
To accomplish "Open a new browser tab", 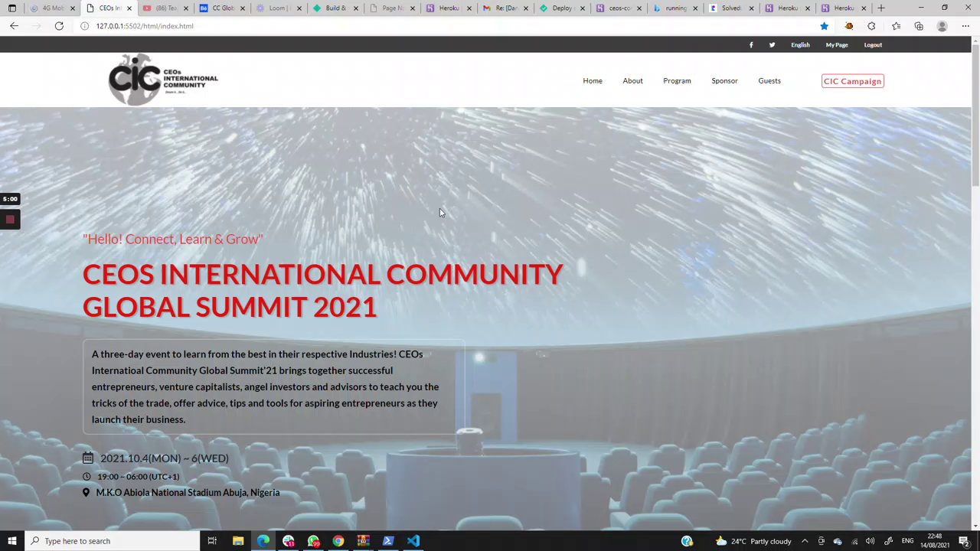I will pyautogui.click(x=881, y=8).
